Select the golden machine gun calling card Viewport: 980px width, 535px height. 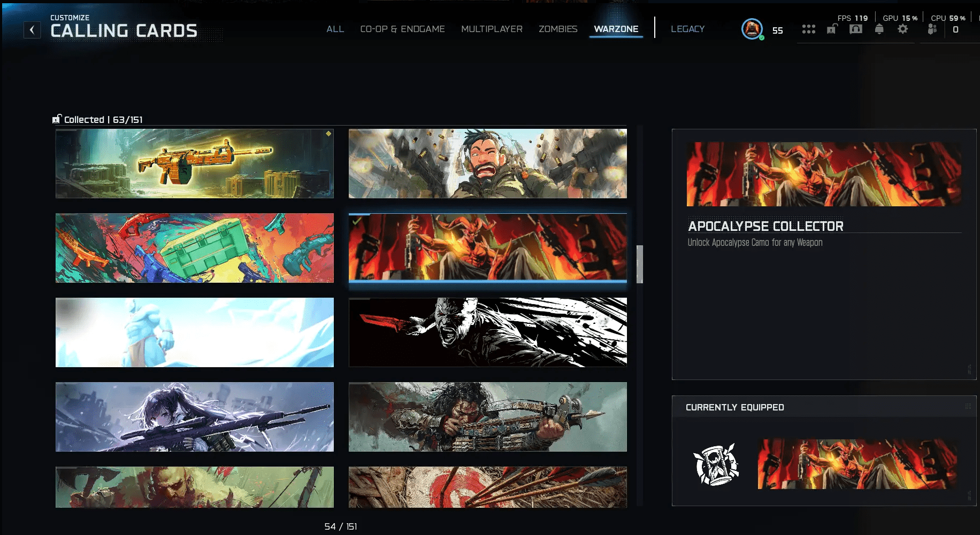point(195,164)
